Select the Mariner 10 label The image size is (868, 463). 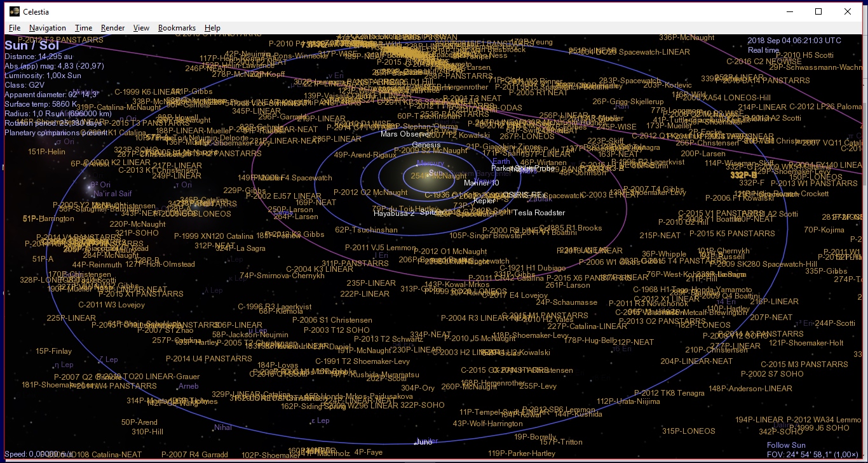click(x=481, y=183)
